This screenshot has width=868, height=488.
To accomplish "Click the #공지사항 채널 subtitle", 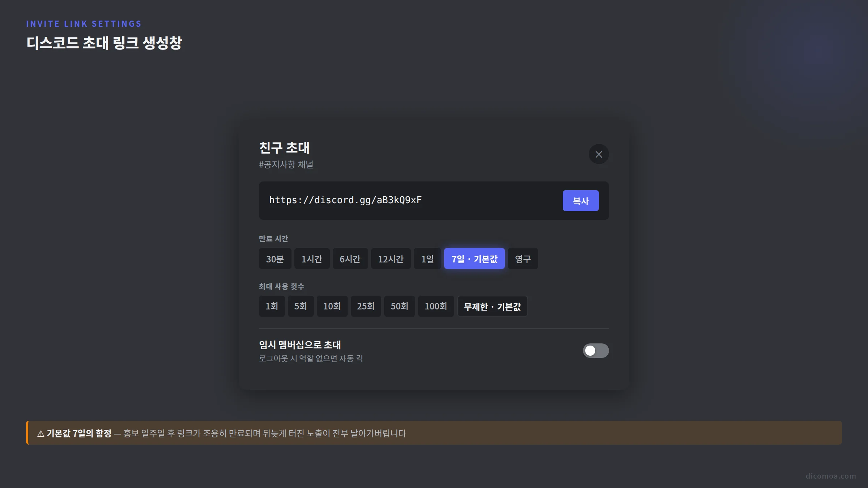I will 286,165.
